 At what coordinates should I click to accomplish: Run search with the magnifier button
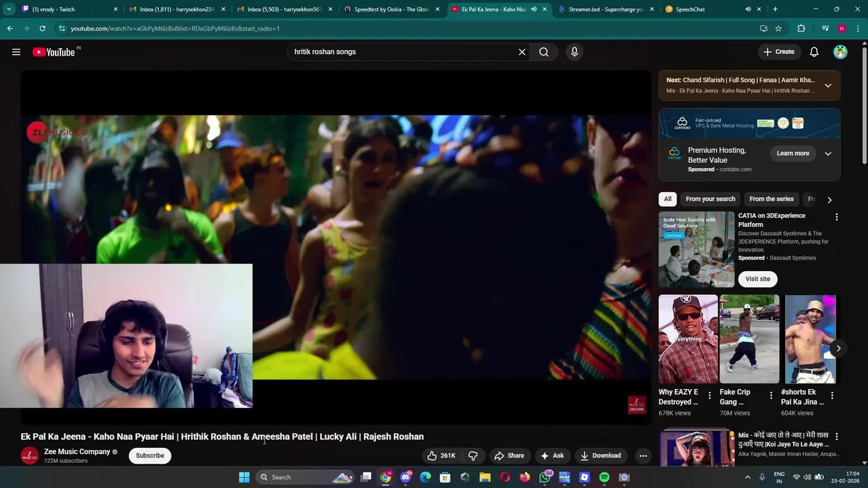click(x=544, y=52)
